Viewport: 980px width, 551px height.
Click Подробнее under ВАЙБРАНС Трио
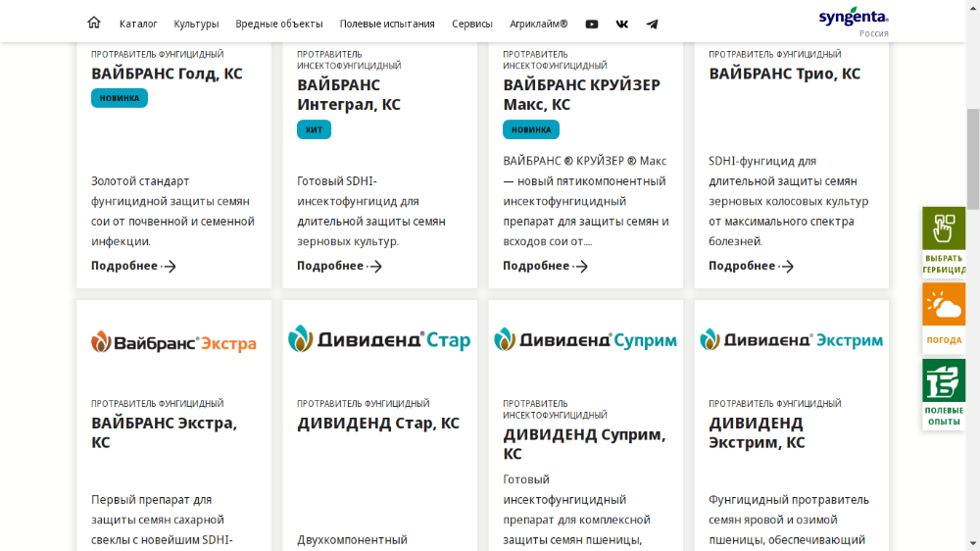point(751,266)
